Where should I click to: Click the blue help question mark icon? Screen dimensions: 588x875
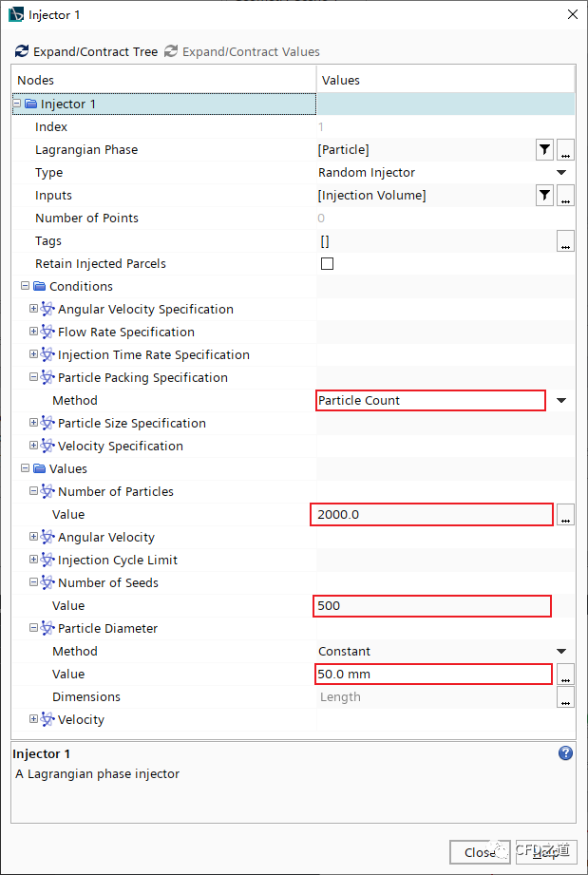(565, 753)
